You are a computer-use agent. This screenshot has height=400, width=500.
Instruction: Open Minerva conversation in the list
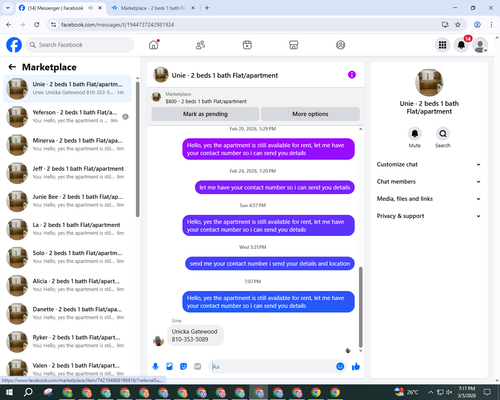click(x=67, y=145)
